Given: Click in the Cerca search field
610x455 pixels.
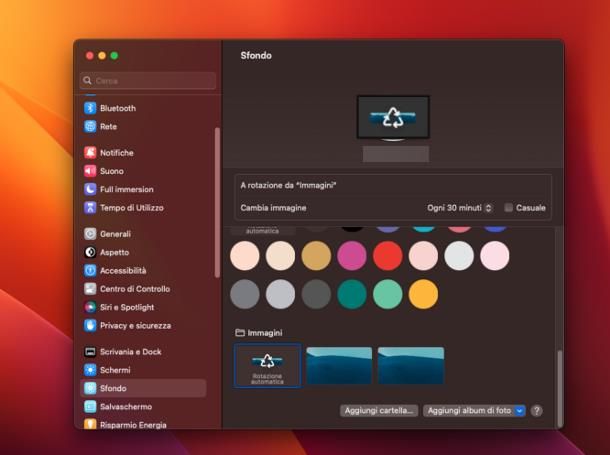Looking at the screenshot, I should [148, 80].
